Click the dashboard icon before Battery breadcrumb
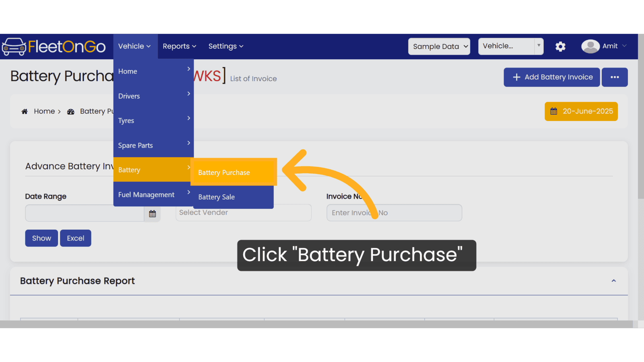 point(71,112)
